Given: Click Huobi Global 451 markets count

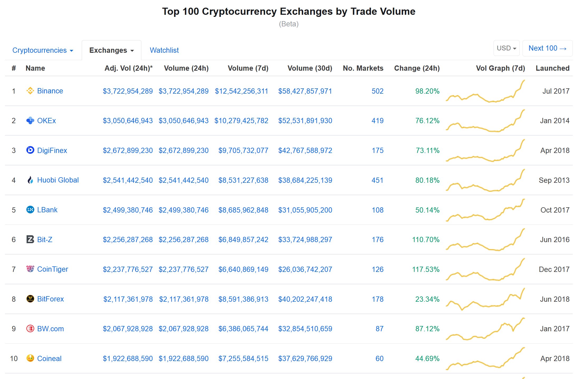Looking at the screenshot, I should coord(377,180).
